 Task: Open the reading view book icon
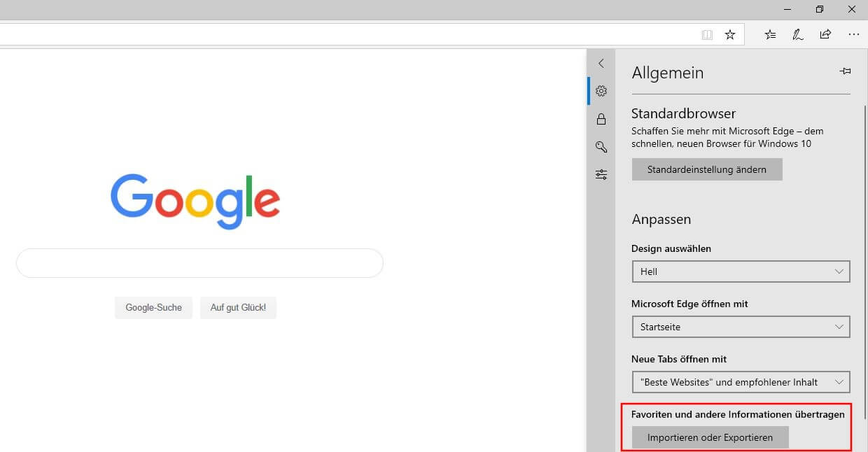pos(707,34)
